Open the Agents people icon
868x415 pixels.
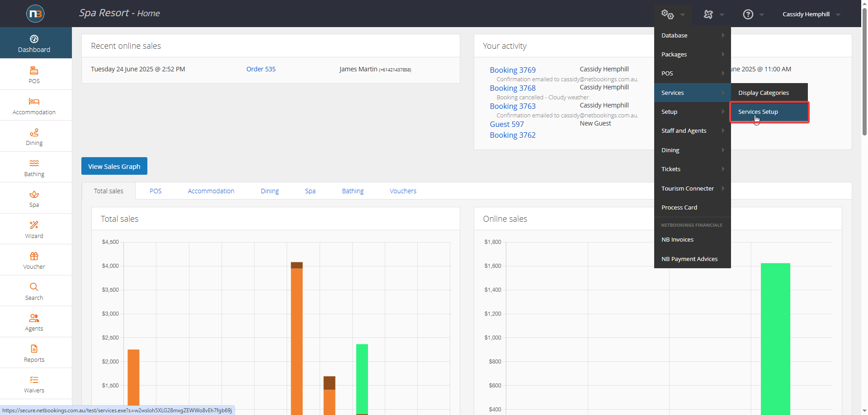pos(34,318)
